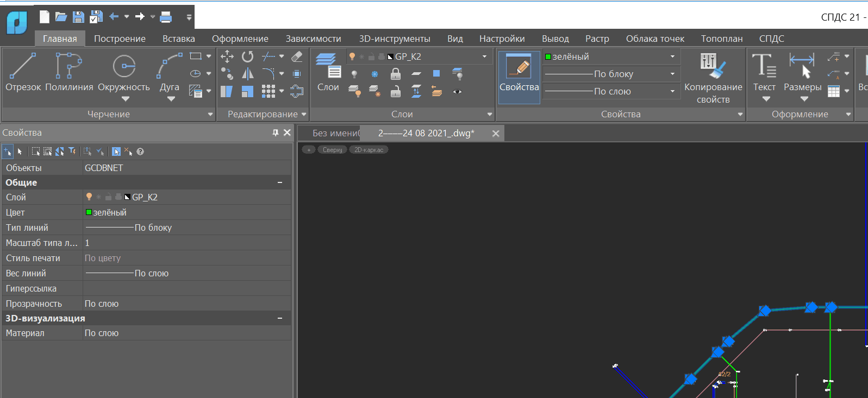
Task: Open the Вставка ribbon tab
Action: tap(178, 39)
